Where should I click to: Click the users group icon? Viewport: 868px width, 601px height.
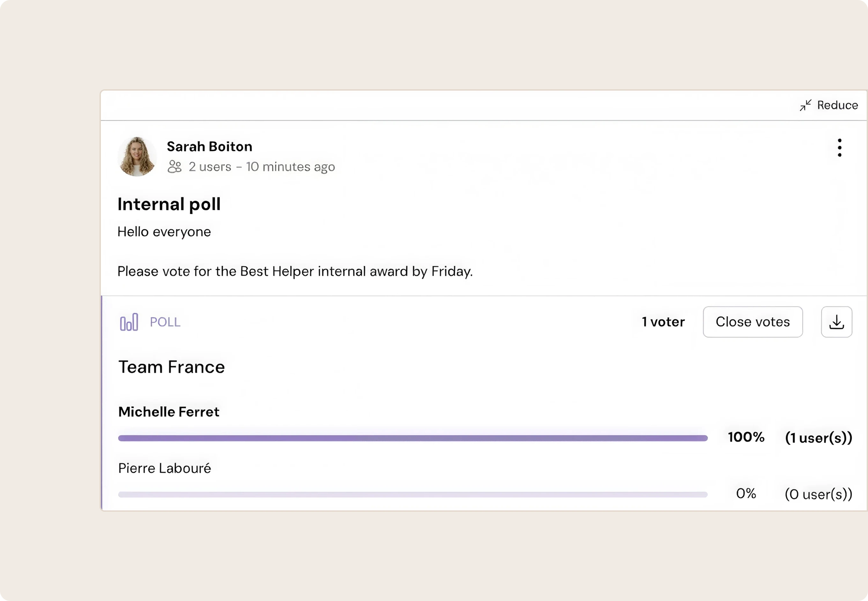[175, 167]
